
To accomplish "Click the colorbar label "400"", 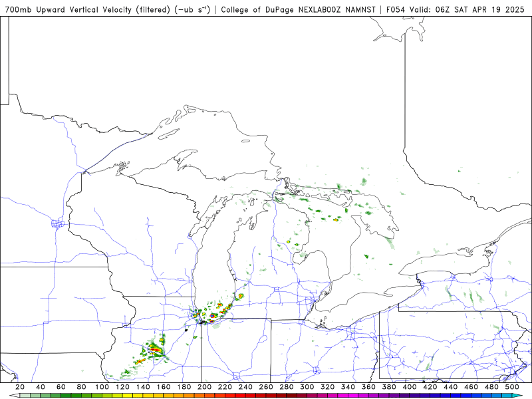I will [x=410, y=387].
